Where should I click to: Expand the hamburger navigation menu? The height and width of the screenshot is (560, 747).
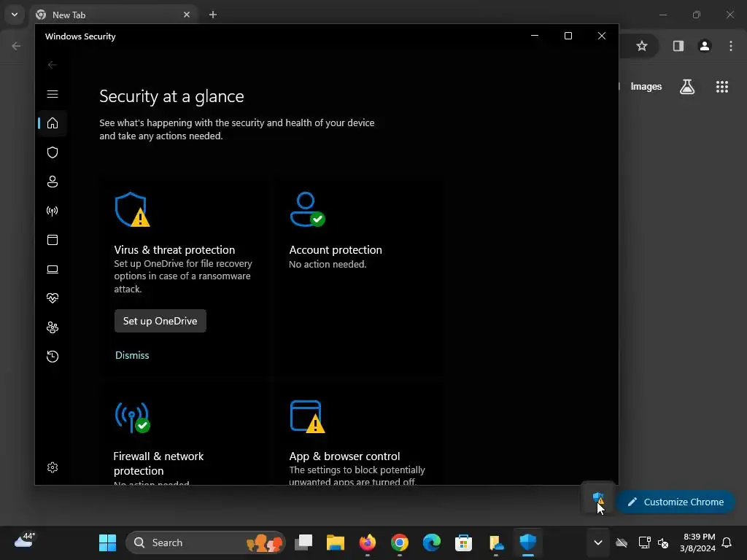(53, 94)
